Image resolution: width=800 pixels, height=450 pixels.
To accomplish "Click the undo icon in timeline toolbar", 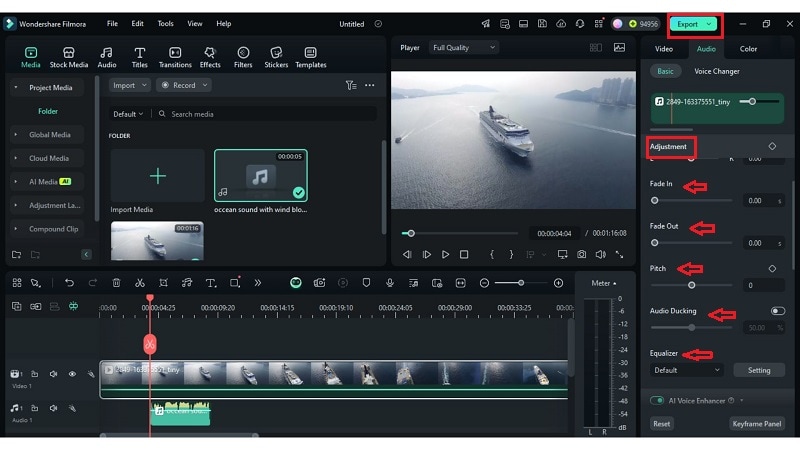I will tap(69, 283).
